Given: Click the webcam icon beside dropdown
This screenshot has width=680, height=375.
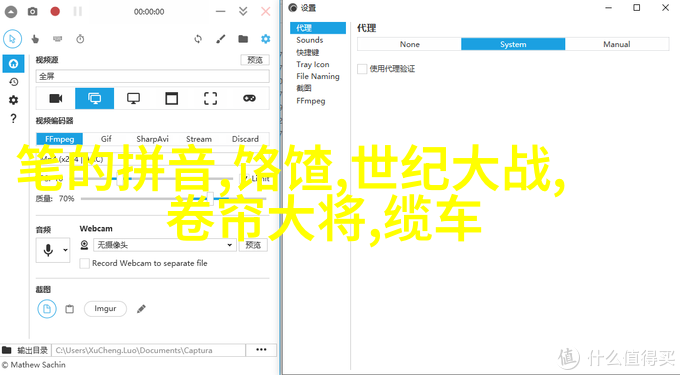Looking at the screenshot, I should click(85, 245).
